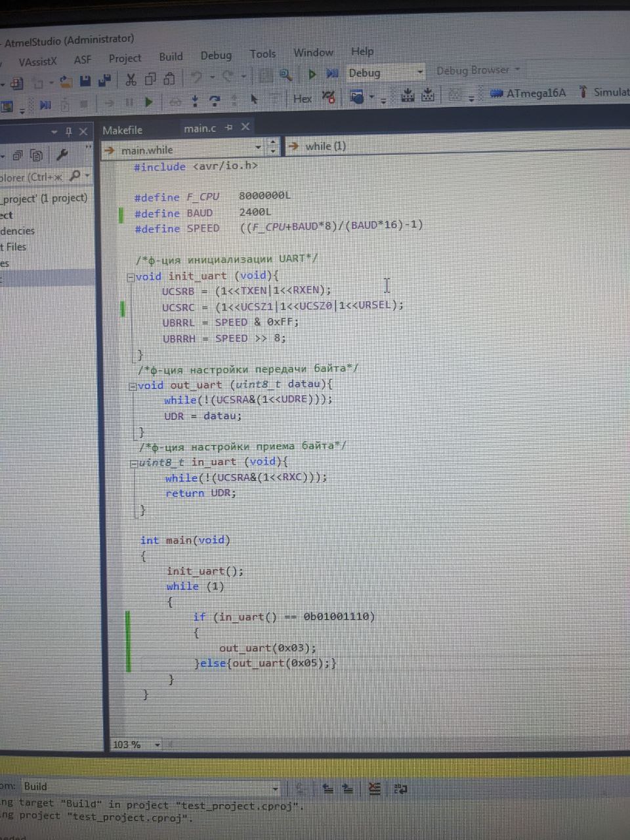Open the Debug menu
This screenshot has width=630, height=840.
click(216, 56)
